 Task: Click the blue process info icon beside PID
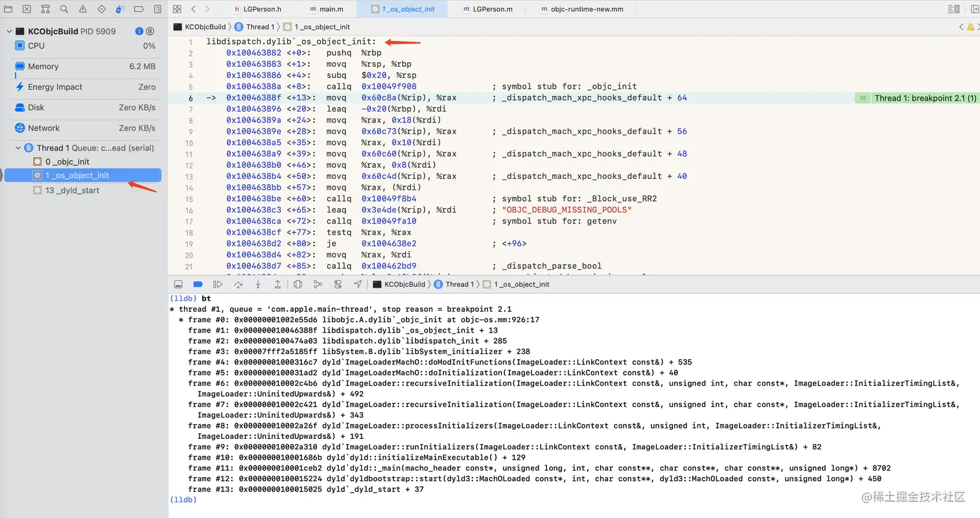pyautogui.click(x=139, y=31)
